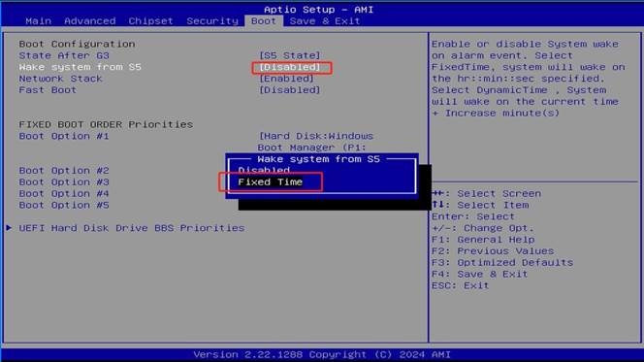
Task: Open Wake system from S5 Disabled value
Action: pyautogui.click(x=290, y=67)
